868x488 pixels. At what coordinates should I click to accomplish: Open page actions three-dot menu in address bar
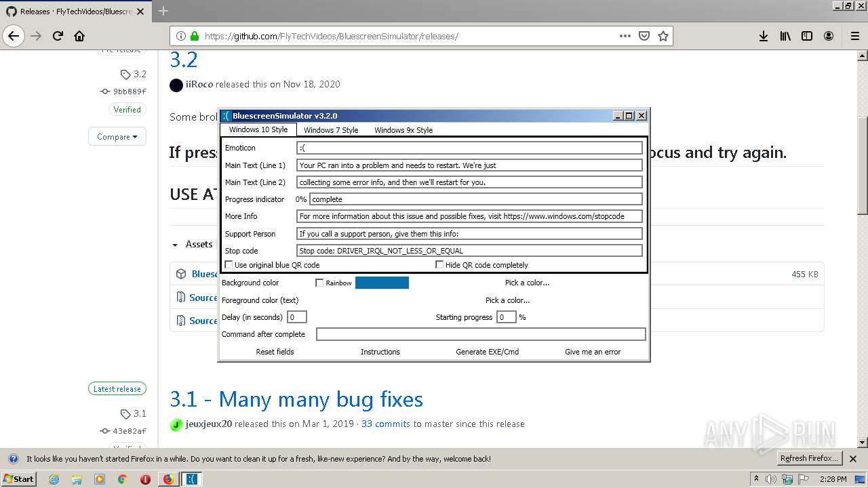pyautogui.click(x=625, y=36)
